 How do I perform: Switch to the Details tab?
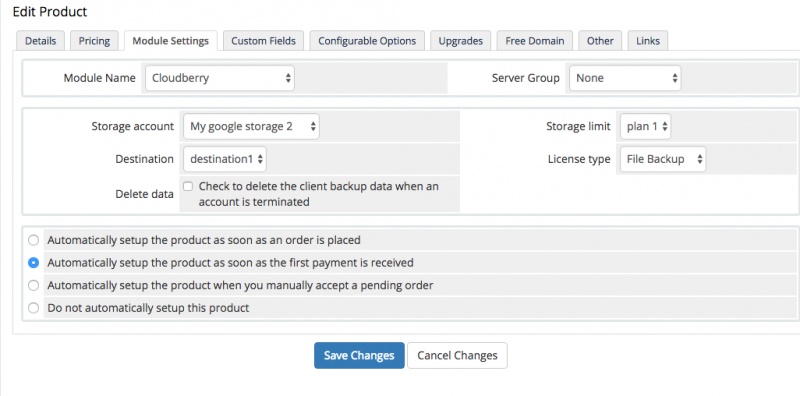click(x=40, y=41)
